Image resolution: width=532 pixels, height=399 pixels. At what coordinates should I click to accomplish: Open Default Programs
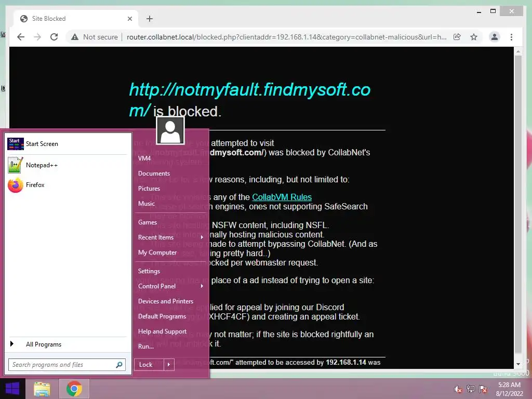click(x=162, y=316)
